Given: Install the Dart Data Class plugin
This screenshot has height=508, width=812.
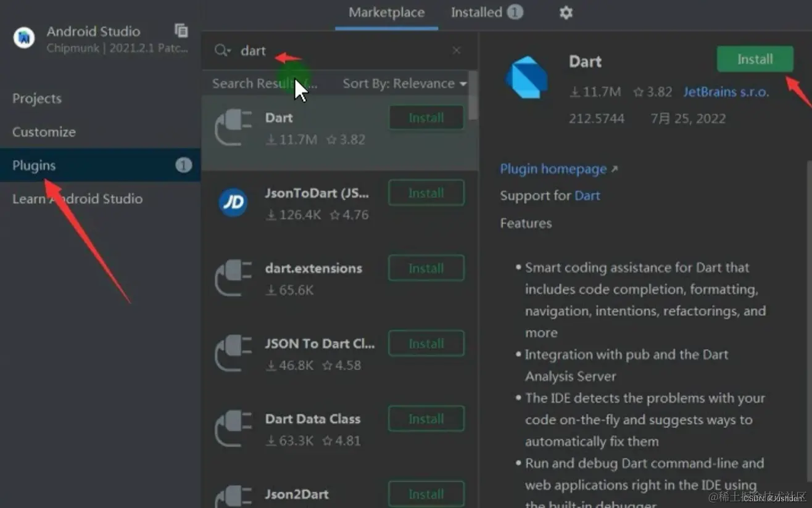Looking at the screenshot, I should 426,419.
